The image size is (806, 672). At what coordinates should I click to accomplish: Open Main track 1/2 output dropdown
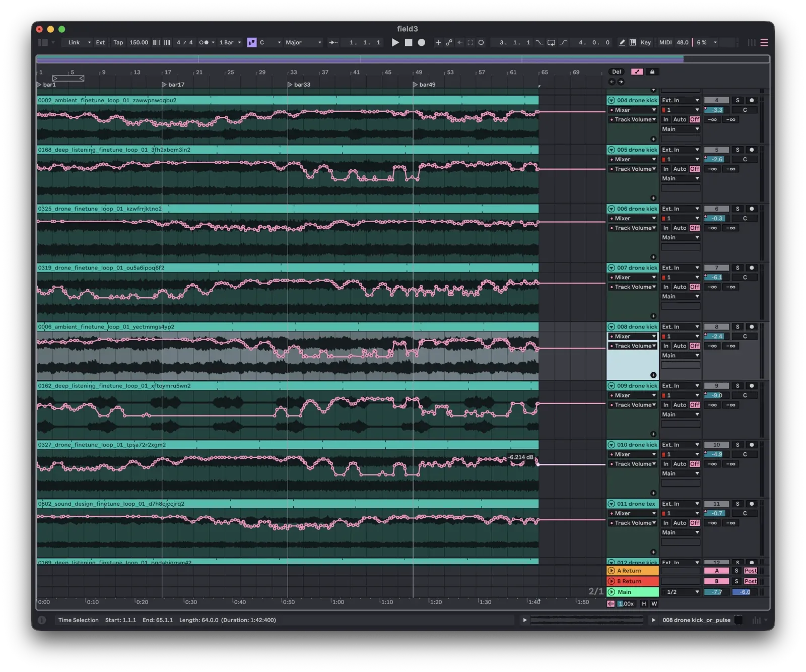(681, 592)
